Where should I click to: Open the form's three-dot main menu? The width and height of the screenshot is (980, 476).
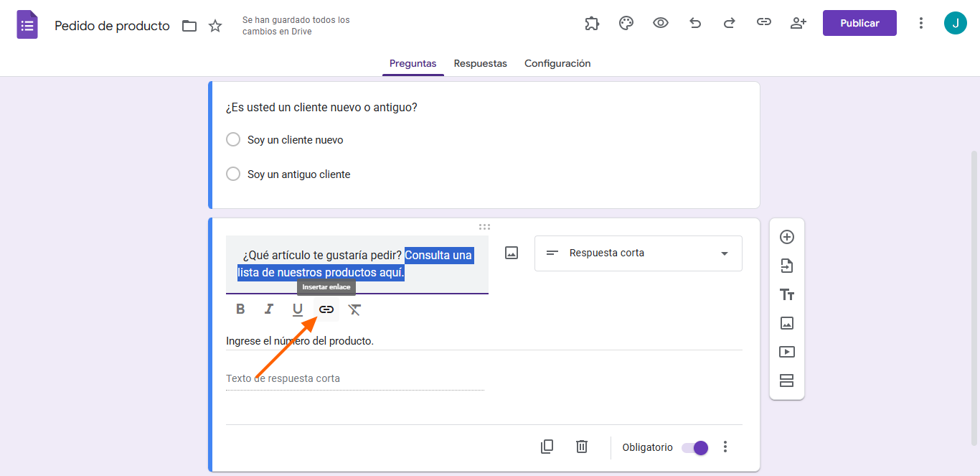coord(921,23)
